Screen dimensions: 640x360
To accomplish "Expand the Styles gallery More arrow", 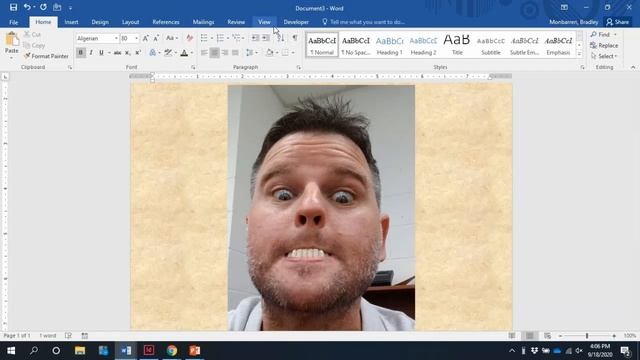I will (x=580, y=54).
